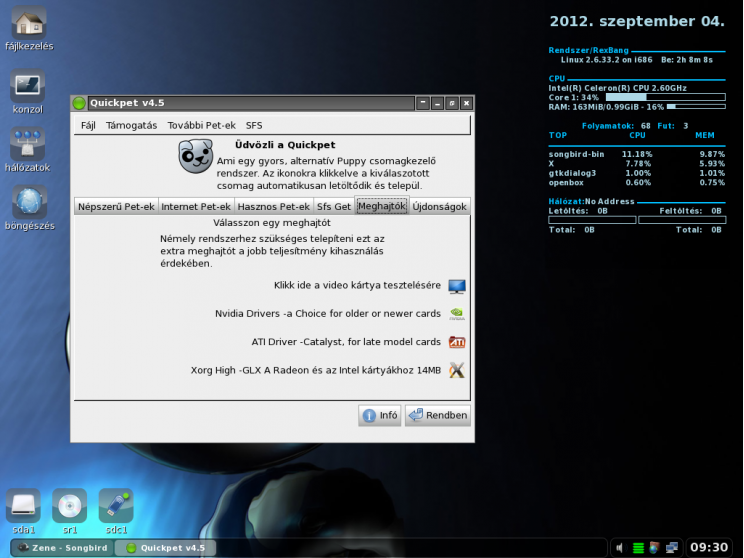
Task: Shade the Quickpet window using the roll-up button
Action: tap(423, 103)
